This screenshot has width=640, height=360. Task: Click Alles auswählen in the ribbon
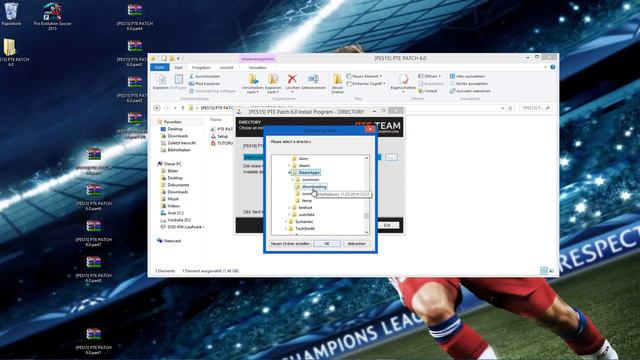click(467, 76)
